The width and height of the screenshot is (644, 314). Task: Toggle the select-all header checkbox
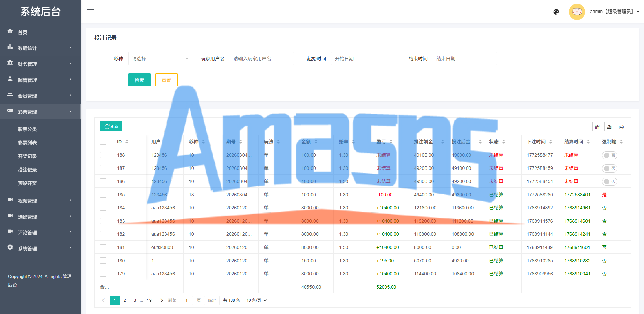pos(103,142)
